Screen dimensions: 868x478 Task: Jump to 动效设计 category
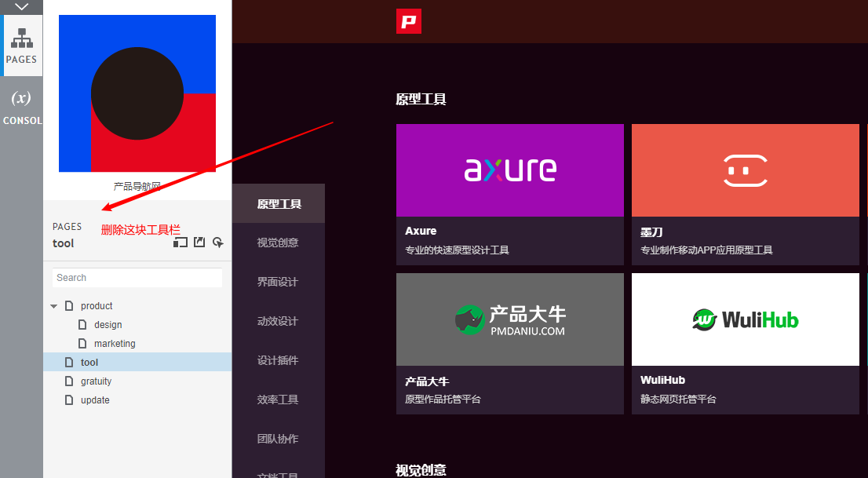click(x=279, y=321)
